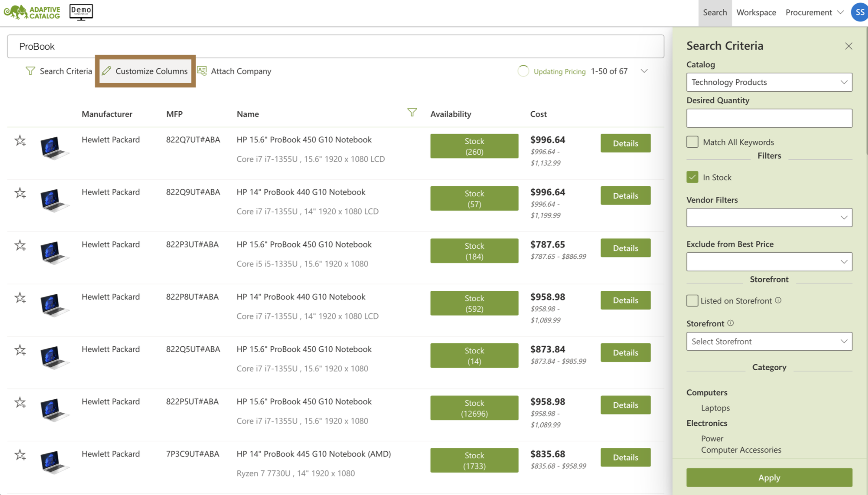Open Search Criteria panel toggle
Screen dimensions: 868x495
[58, 71]
